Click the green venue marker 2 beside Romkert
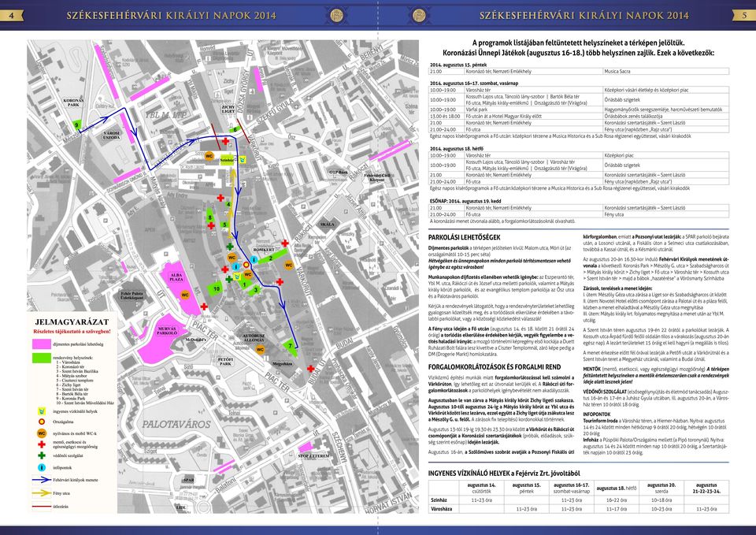Screen dimensions: 756x535 pos(272,257)
